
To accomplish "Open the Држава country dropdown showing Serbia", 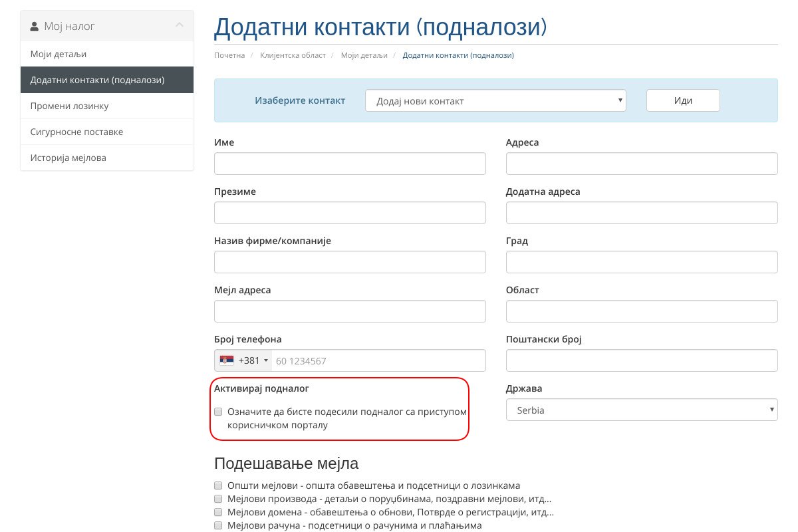I will click(x=642, y=410).
